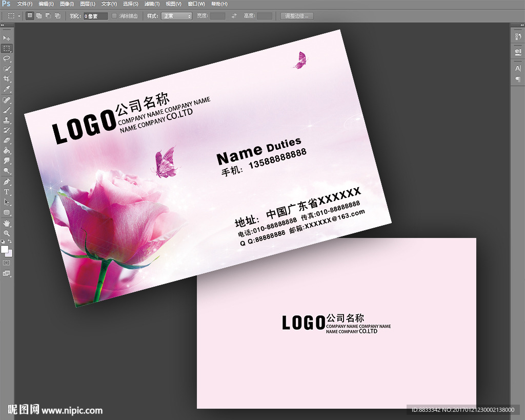Select the Lasso tool
This screenshot has height=420, width=525.
7,58
